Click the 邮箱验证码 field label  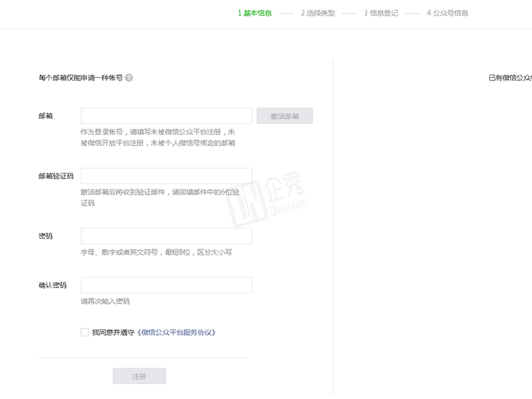pyautogui.click(x=56, y=176)
